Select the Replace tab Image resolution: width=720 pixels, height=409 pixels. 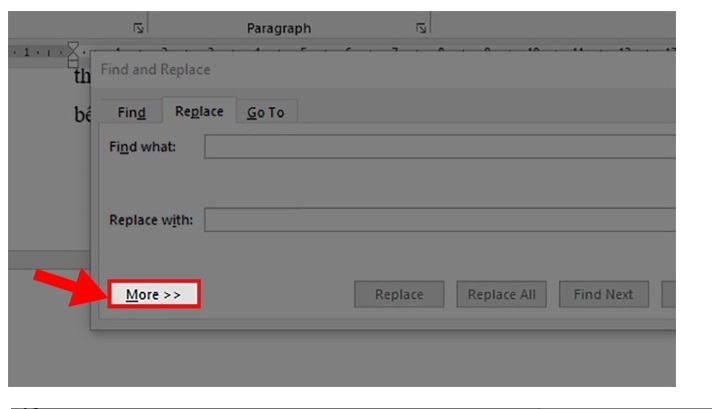(x=198, y=111)
